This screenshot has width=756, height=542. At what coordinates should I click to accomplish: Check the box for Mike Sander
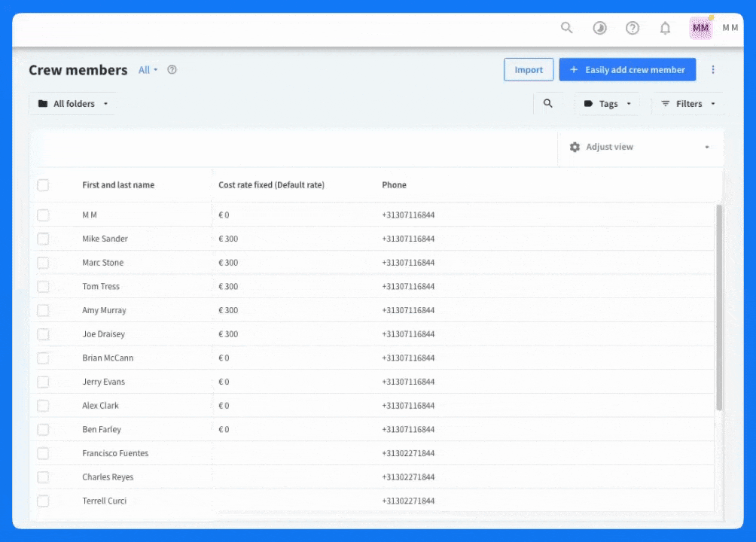tap(43, 238)
